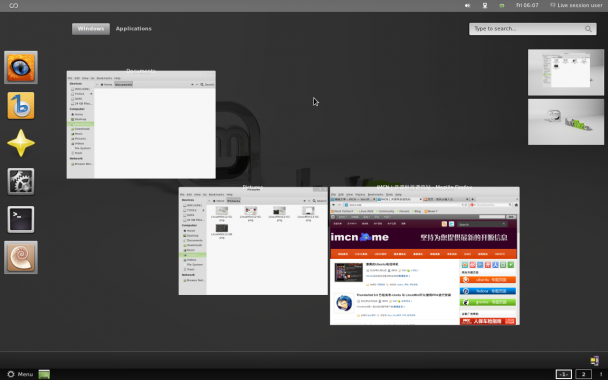Open System Settings gears icon in dock

click(21, 181)
